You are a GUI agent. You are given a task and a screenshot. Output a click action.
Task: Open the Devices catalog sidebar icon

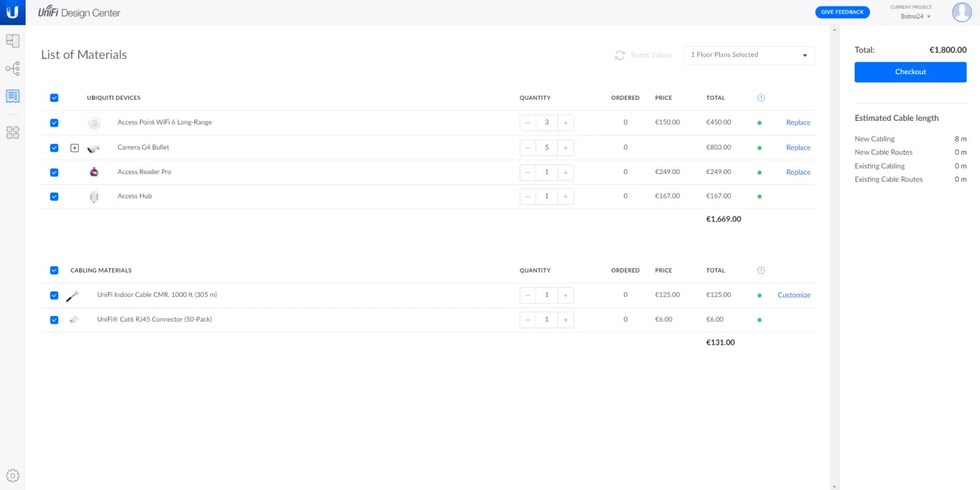13,132
